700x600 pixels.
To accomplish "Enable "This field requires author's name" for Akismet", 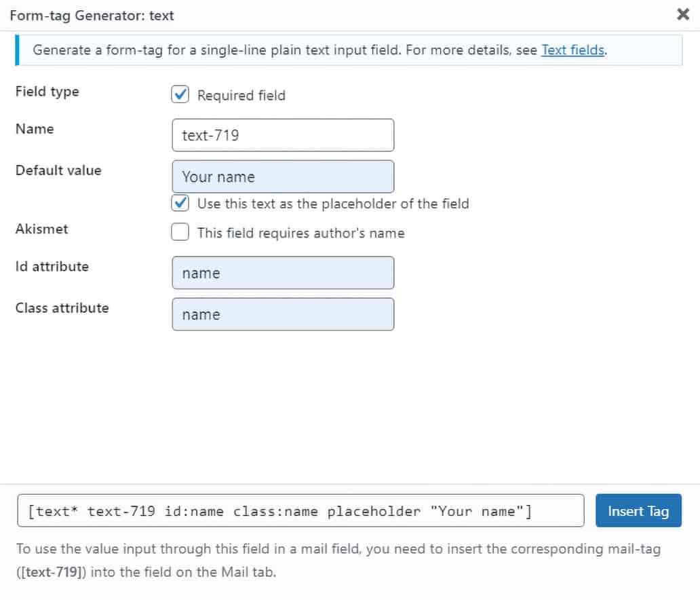I will coord(180,232).
